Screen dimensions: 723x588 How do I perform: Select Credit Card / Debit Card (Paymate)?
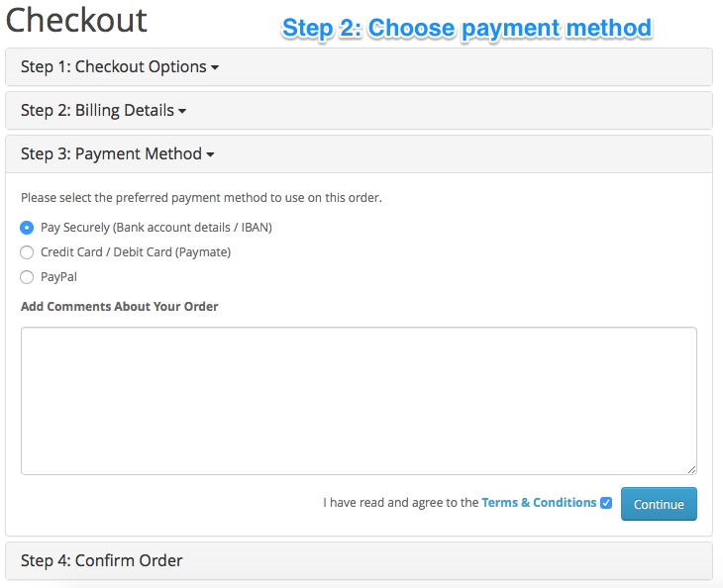[x=27, y=252]
